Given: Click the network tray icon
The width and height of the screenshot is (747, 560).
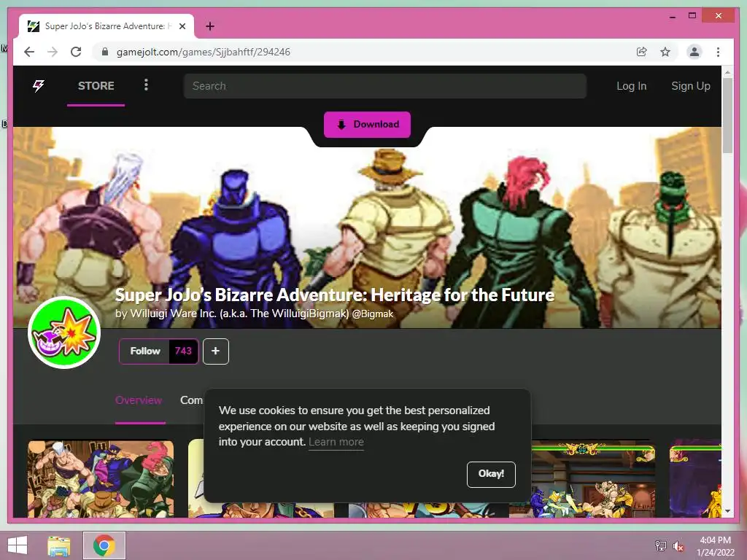Looking at the screenshot, I should coord(661,545).
